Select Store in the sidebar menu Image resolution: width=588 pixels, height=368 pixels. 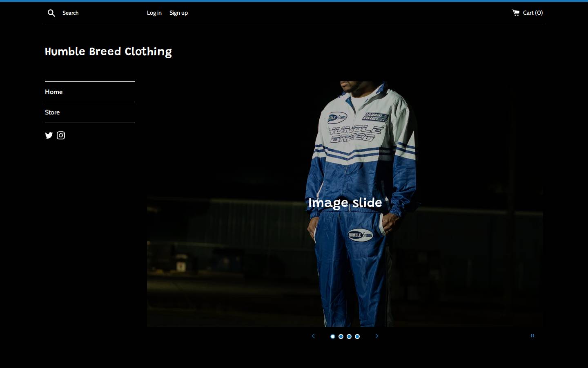pos(90,112)
